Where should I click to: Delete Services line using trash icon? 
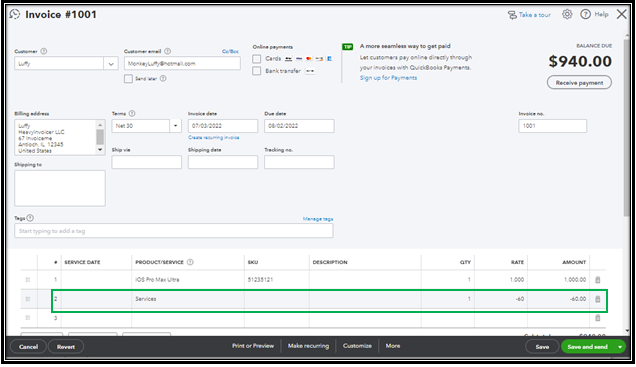[x=597, y=299]
